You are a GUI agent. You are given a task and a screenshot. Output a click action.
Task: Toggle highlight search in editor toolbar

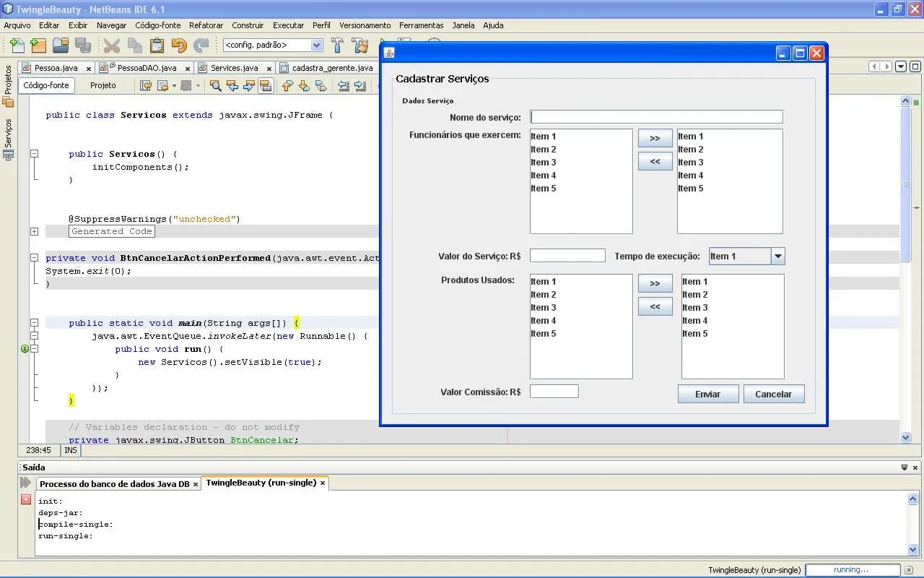click(266, 86)
